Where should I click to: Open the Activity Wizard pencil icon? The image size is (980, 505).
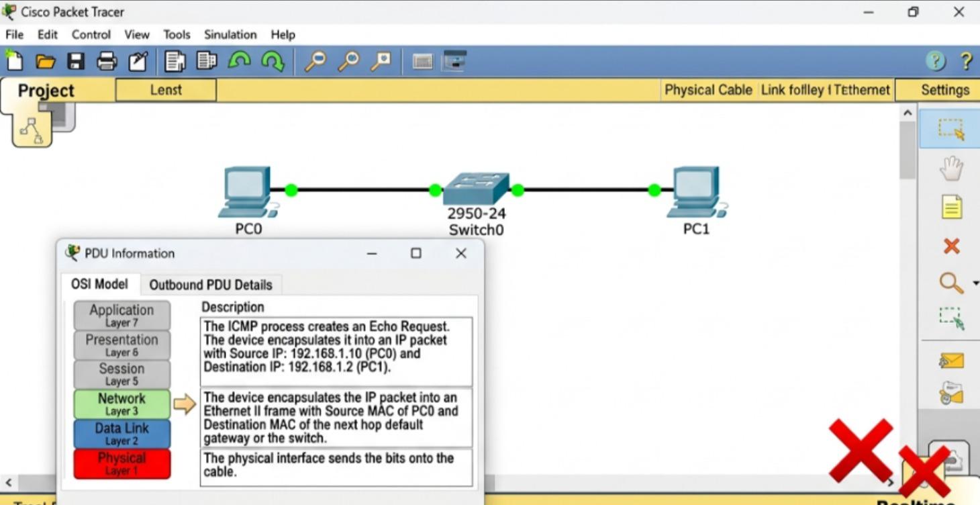[138, 62]
